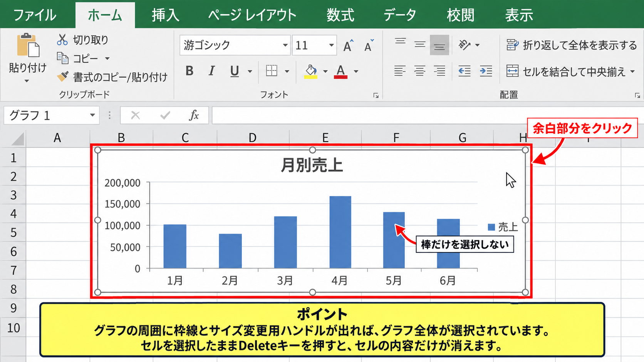Open the Name Box dropdown (グラフ 1)
This screenshot has height=362, width=644.
point(92,115)
